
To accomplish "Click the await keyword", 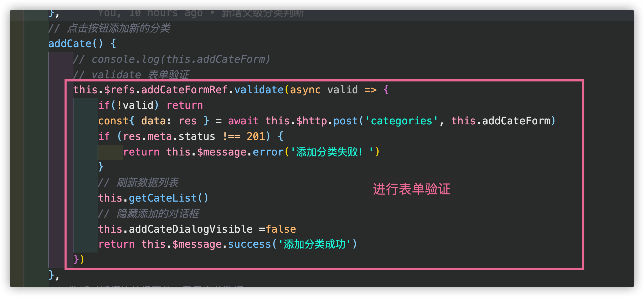I will click(x=243, y=121).
